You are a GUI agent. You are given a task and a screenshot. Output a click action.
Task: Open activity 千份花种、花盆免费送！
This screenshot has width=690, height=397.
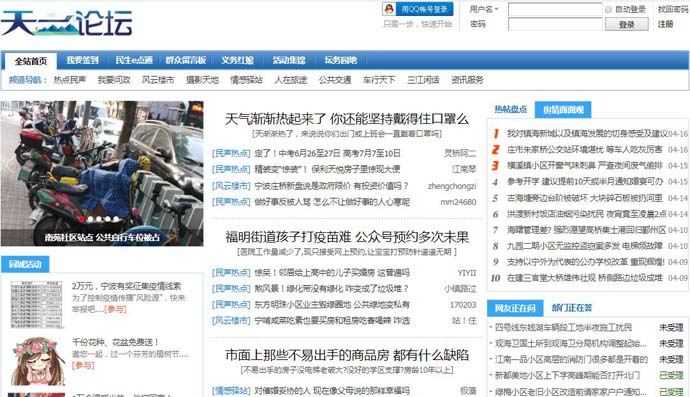(x=115, y=342)
